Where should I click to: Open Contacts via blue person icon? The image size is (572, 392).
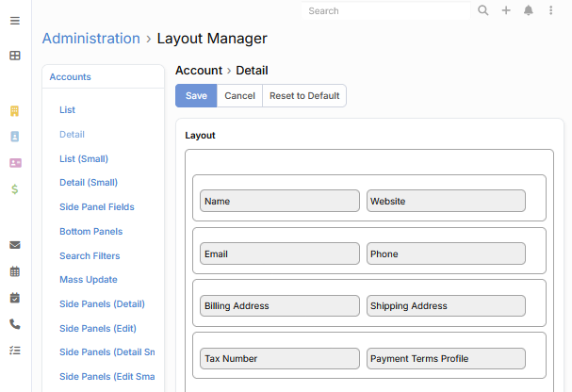point(14,137)
